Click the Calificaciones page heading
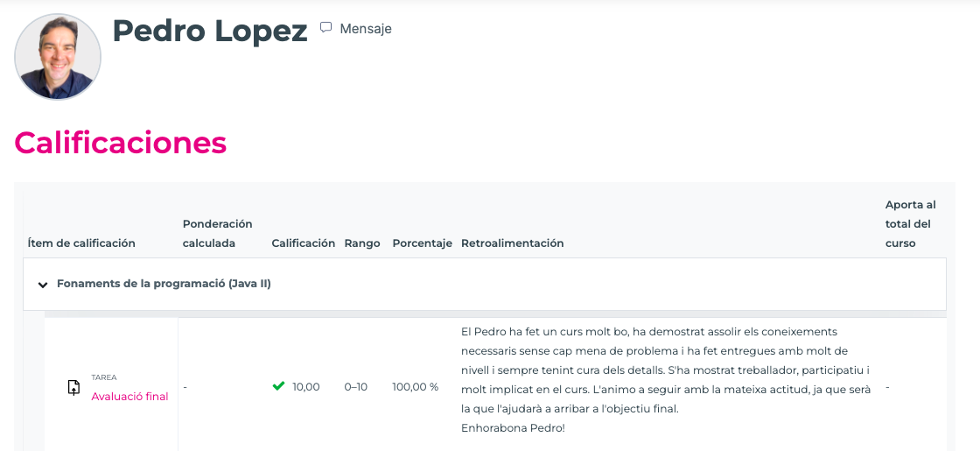Viewport: 980px width, 451px height. coord(120,143)
